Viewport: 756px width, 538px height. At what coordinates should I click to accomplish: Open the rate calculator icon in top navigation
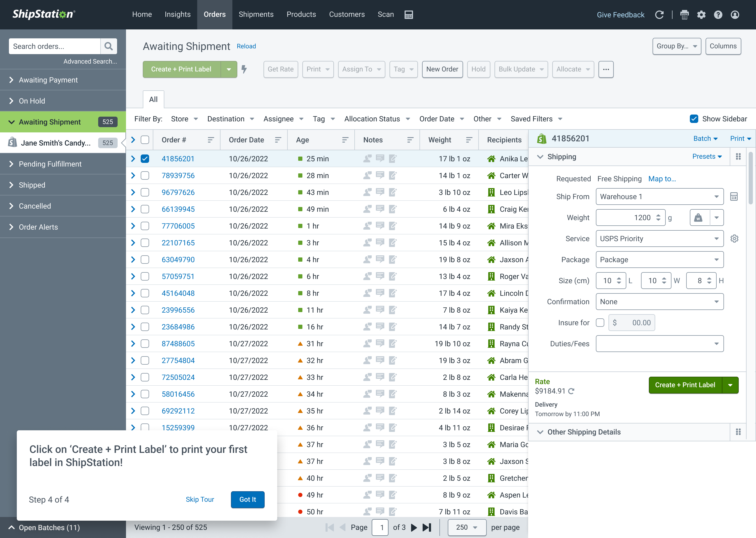click(x=408, y=14)
